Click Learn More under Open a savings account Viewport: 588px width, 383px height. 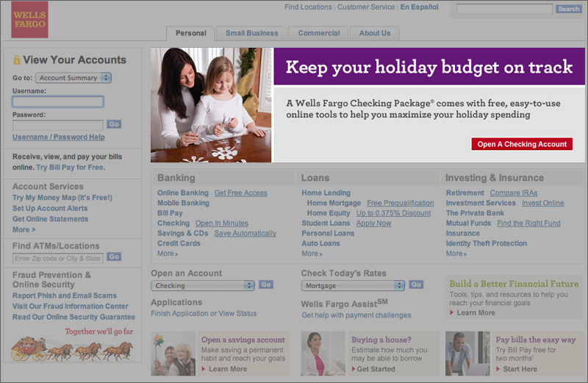coord(228,369)
